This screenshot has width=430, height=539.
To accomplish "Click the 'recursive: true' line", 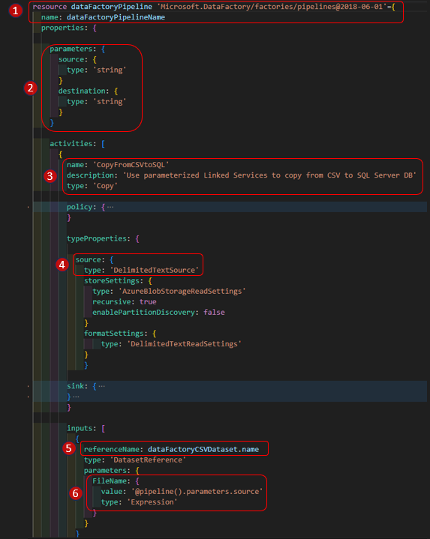I will [124, 302].
